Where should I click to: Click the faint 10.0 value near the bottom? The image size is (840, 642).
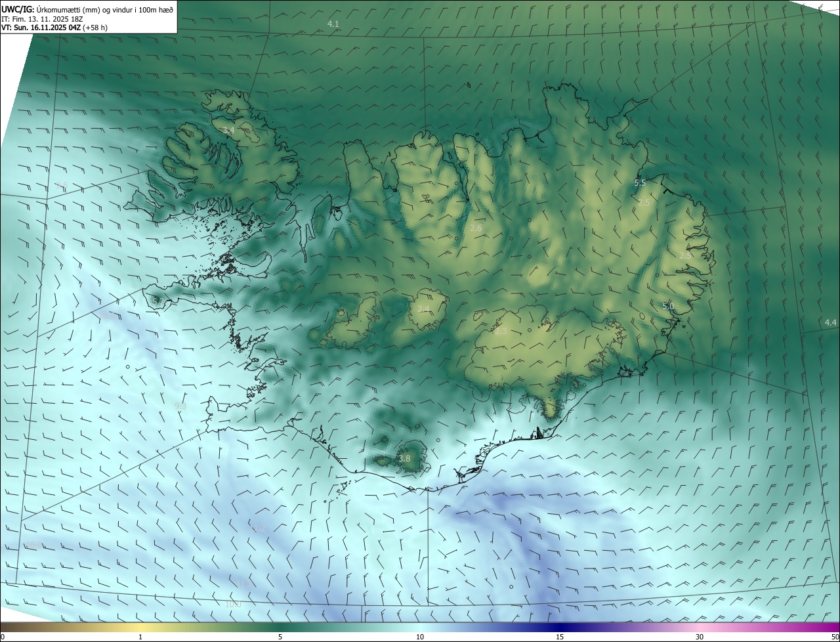point(233,604)
